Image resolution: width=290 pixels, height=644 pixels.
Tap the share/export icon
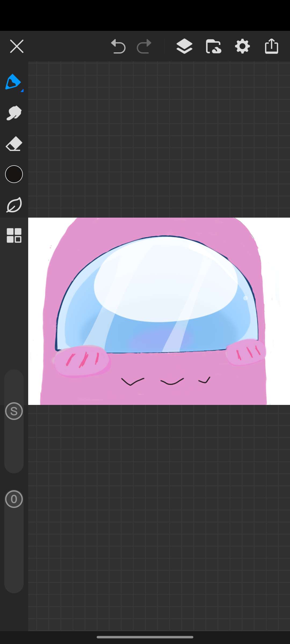click(x=271, y=46)
